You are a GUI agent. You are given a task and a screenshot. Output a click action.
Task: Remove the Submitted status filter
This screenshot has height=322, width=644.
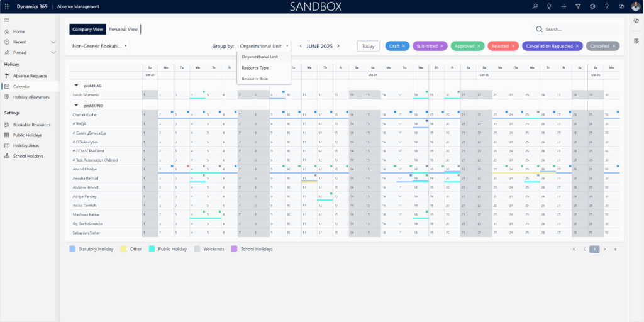441,47
